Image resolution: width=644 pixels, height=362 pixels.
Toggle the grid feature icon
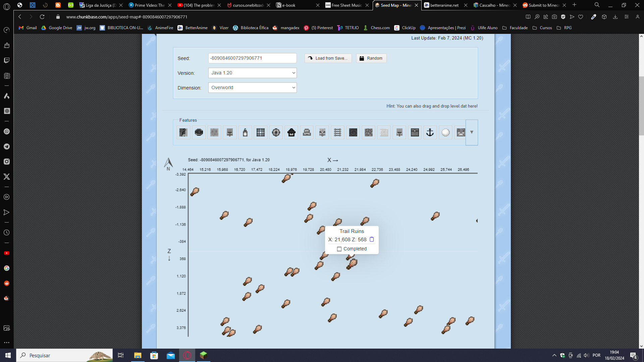[x=261, y=132]
